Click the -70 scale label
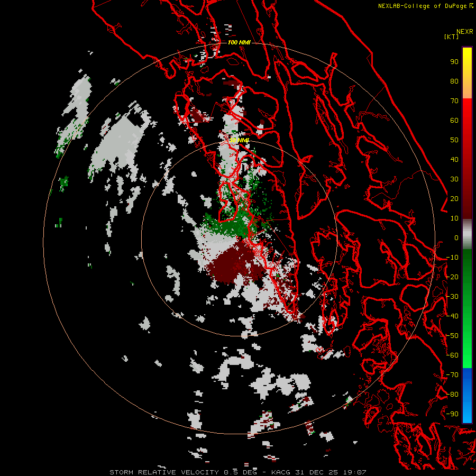 tap(452, 375)
